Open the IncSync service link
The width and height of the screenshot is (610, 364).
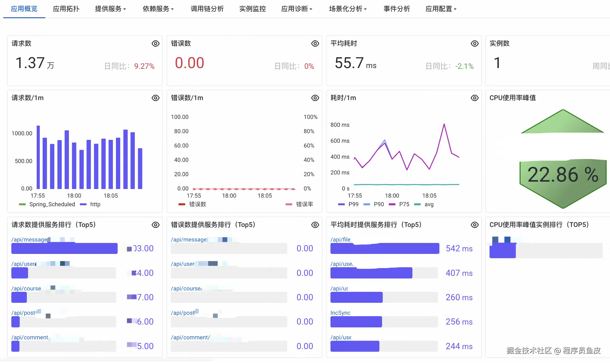click(x=340, y=312)
